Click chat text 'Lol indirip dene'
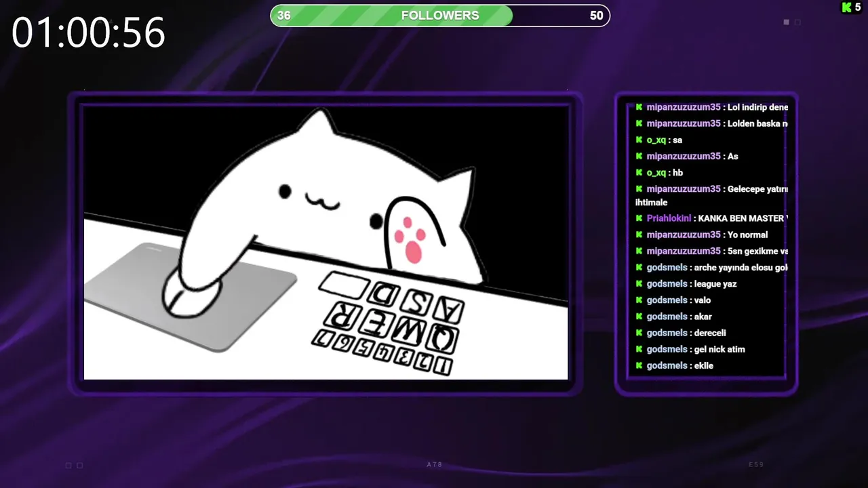Screen dimensions: 868x488 click(x=757, y=107)
